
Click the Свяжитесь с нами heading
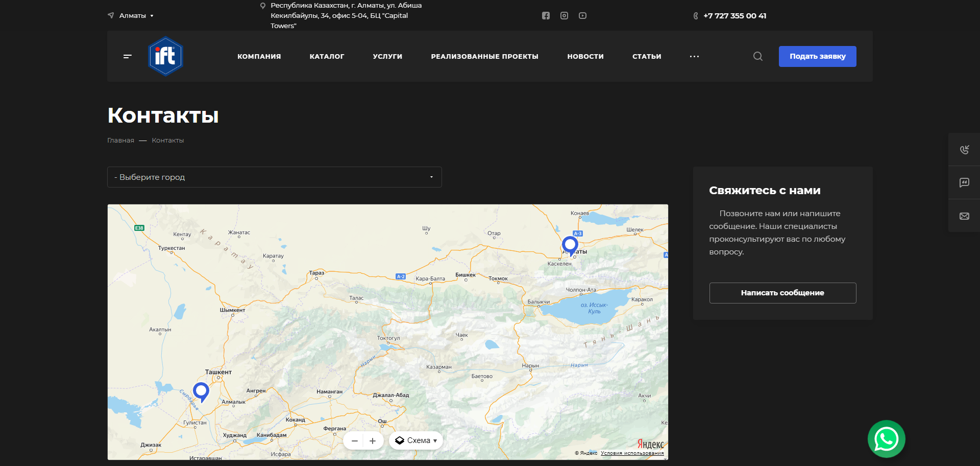[765, 191]
